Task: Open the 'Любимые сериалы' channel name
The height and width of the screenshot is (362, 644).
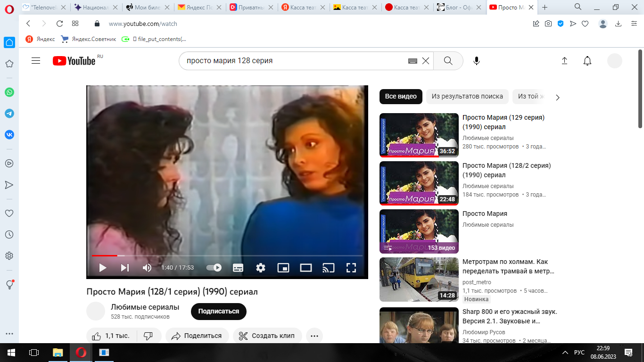Action: point(145,307)
